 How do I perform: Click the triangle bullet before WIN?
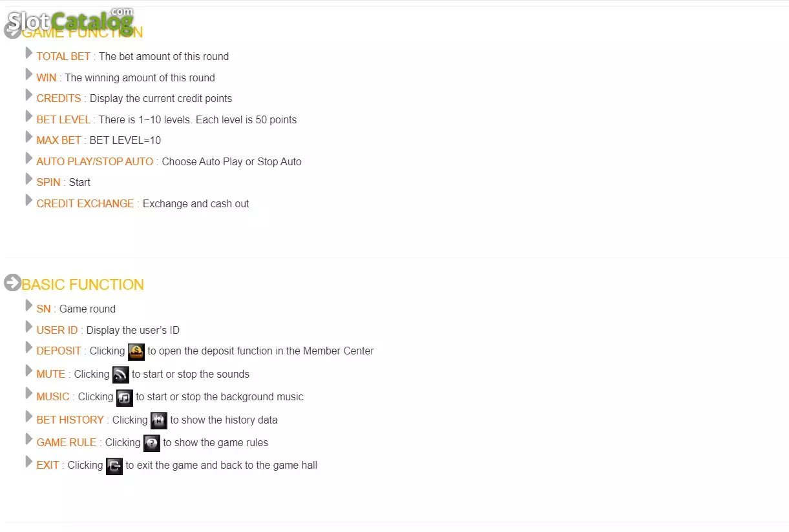tap(28, 74)
